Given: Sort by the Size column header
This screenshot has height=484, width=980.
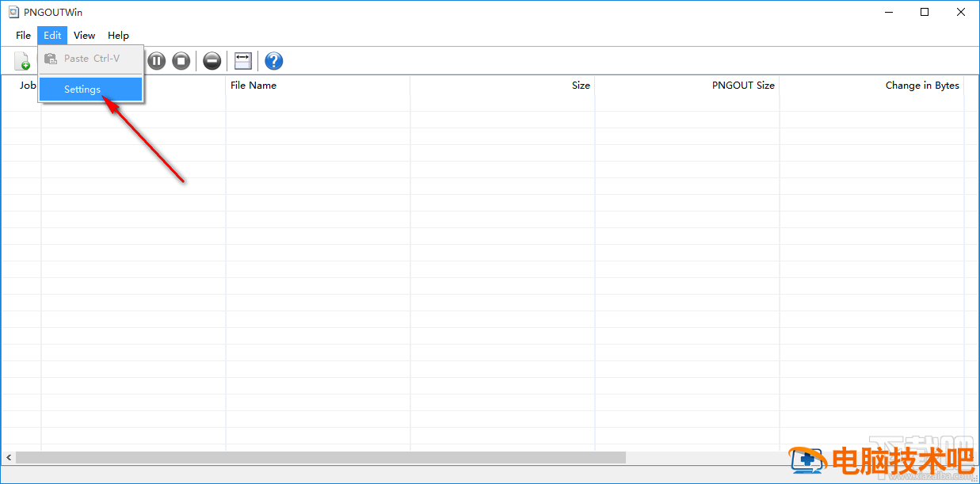Looking at the screenshot, I should pyautogui.click(x=502, y=86).
